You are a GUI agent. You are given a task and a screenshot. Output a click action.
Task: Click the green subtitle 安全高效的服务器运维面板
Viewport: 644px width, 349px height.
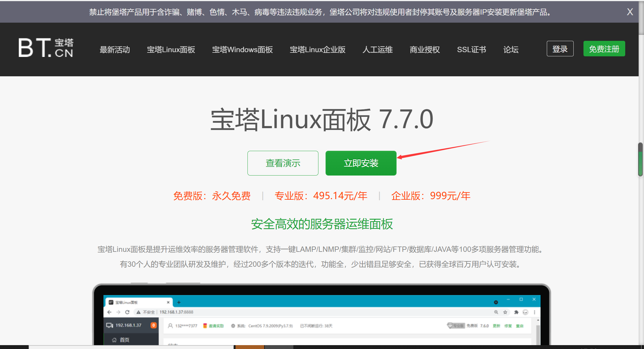[322, 224]
